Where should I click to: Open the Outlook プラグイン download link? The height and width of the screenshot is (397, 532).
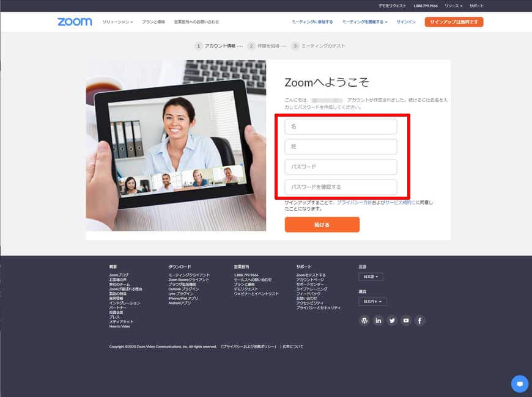click(x=183, y=289)
